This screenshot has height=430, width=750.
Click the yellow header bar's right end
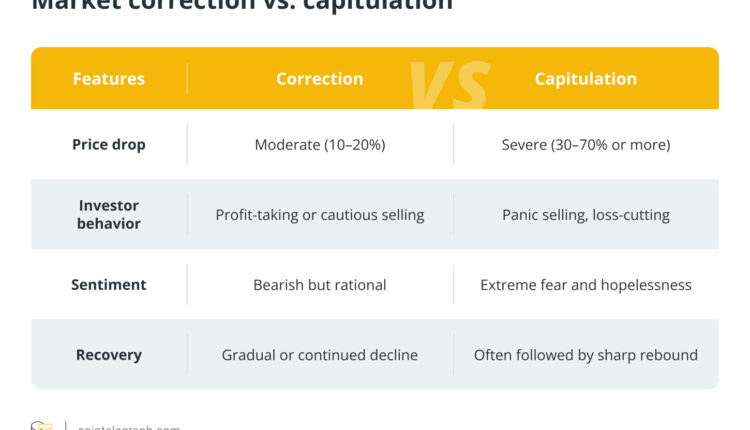[x=705, y=78]
